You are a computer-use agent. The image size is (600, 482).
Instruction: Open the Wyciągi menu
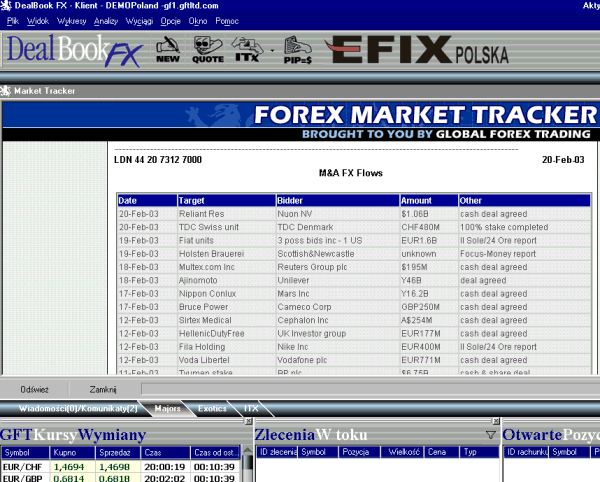139,21
